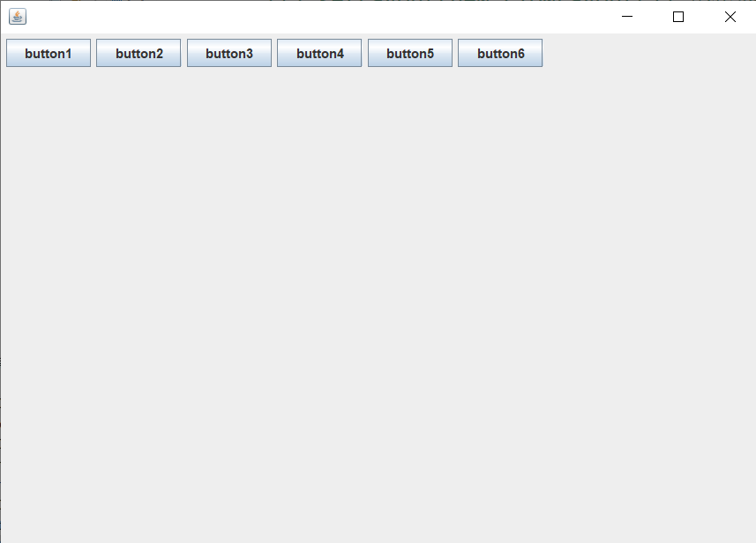Screen dimensions: 756x543
Task: Close the Java window
Action: 730,17
